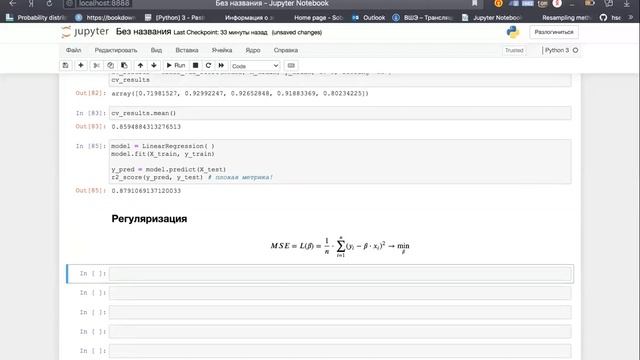Viewport: 640px width, 360px height.
Task: Cut selected cells with the scissors icon
Action: (x=96, y=65)
